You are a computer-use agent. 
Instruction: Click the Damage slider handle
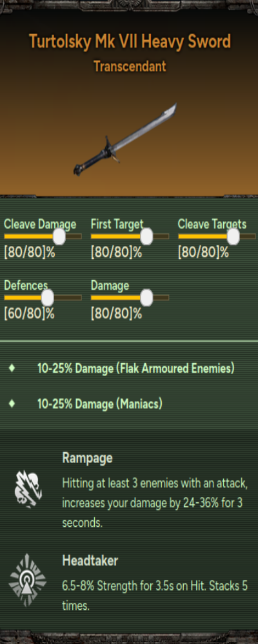coord(146,298)
